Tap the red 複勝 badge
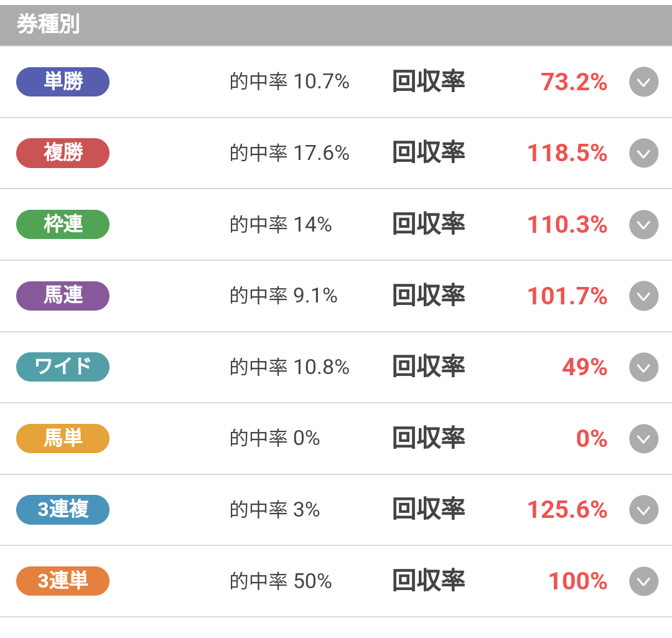 click(x=63, y=153)
